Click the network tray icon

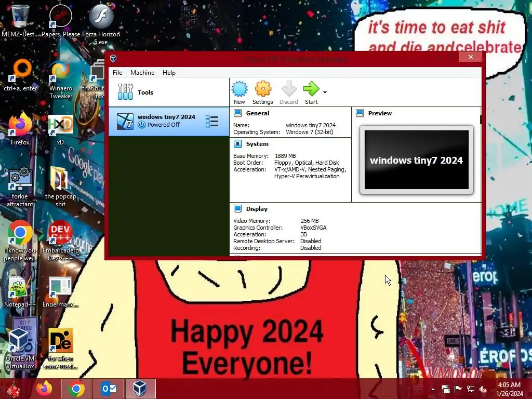471,389
